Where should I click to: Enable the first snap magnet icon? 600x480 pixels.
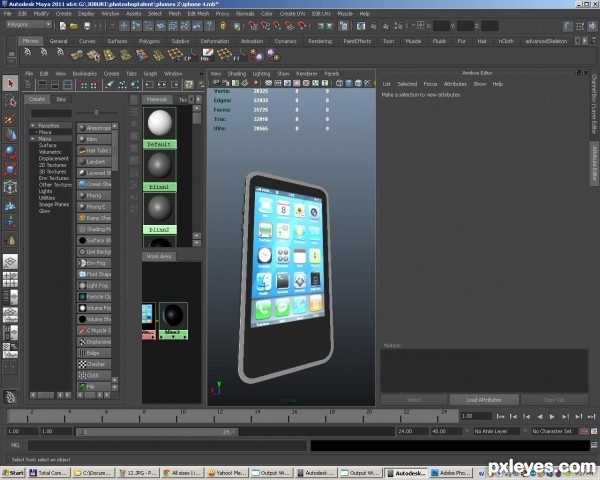253,26
